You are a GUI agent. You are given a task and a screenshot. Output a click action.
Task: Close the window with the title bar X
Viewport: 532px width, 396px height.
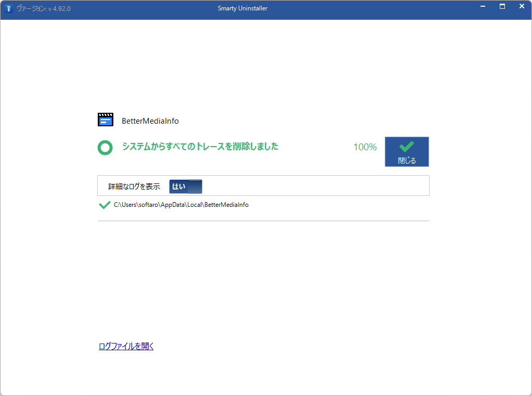522,7
